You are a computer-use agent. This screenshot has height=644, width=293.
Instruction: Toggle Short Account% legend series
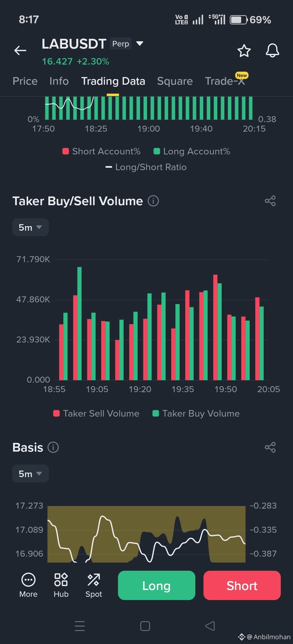(101, 151)
